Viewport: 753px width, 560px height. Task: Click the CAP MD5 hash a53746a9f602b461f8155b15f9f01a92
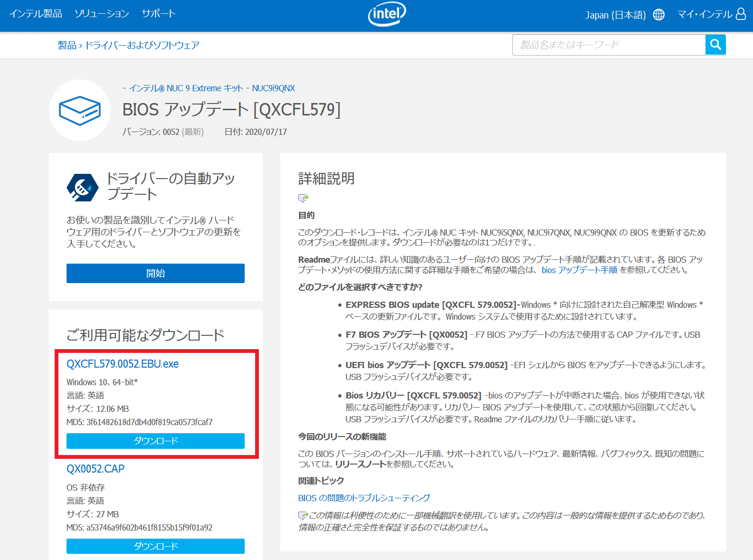click(149, 528)
